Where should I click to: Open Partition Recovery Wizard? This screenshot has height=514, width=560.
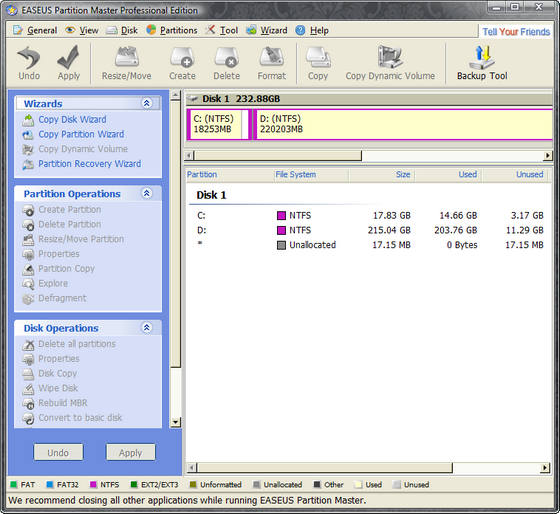[90, 164]
